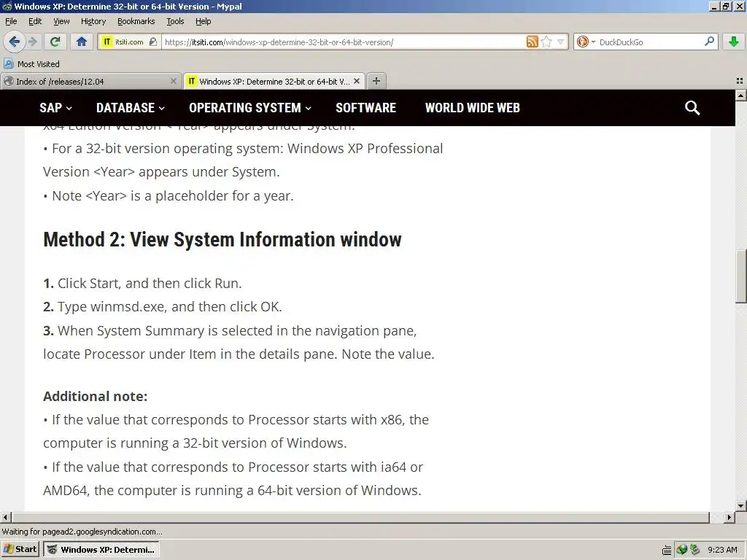The image size is (747, 560).
Task: Open the History menu
Action: pyautogui.click(x=93, y=21)
